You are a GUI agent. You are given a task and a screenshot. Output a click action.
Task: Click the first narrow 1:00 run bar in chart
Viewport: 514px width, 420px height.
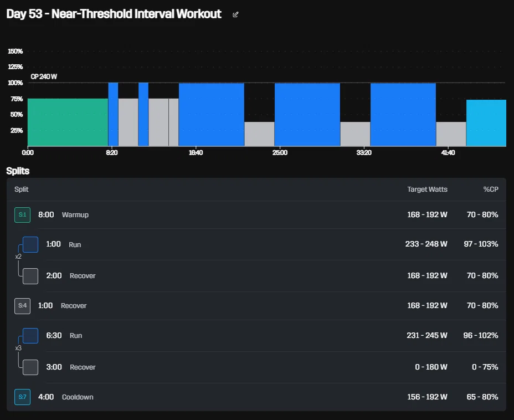[113, 115]
